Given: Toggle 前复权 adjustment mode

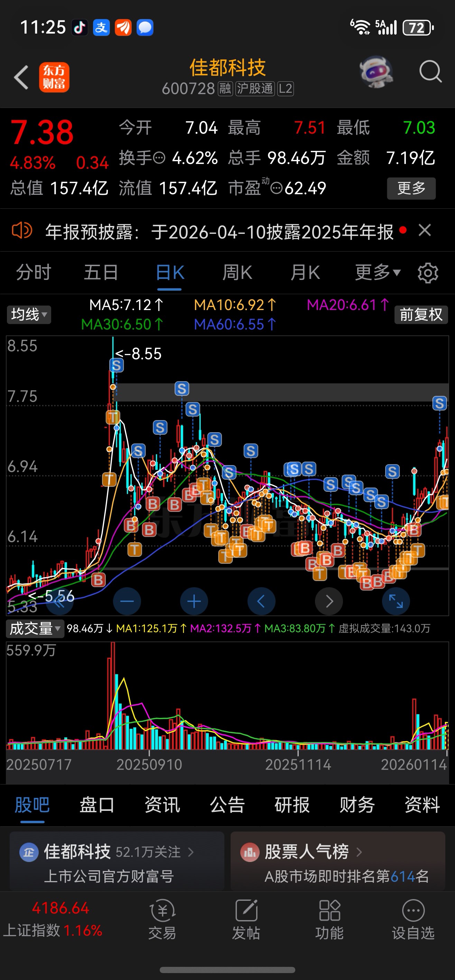Looking at the screenshot, I should pyautogui.click(x=421, y=315).
